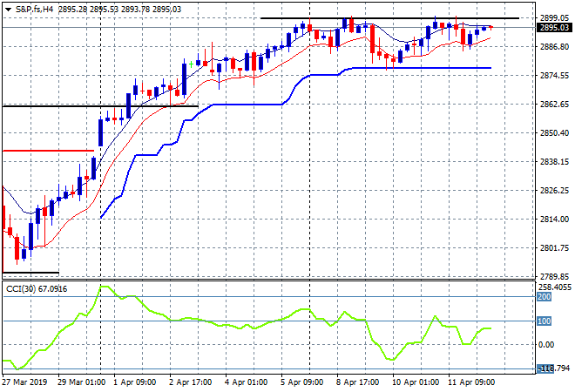
Task: Select the top black resistance line near 2899
Action: [389, 18]
